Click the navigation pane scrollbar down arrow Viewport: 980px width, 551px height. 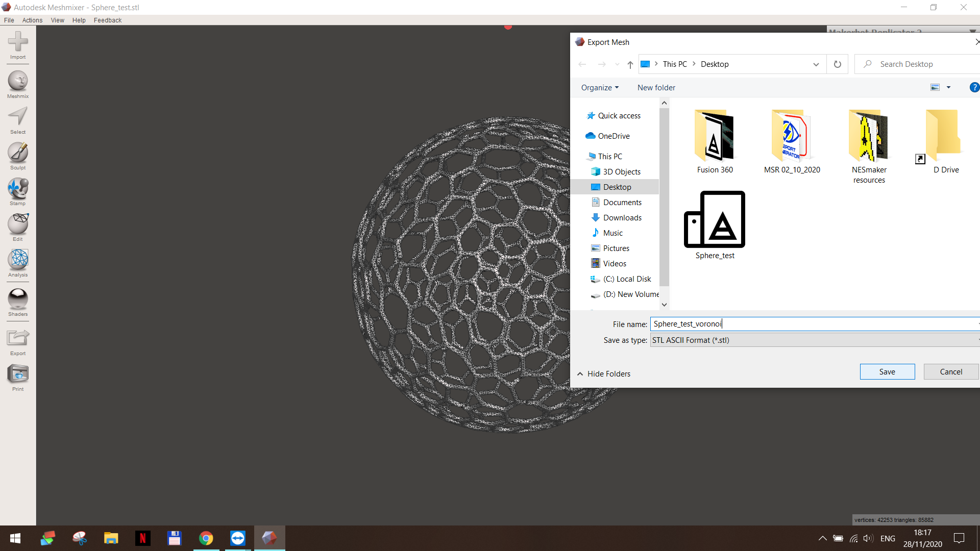tap(664, 305)
